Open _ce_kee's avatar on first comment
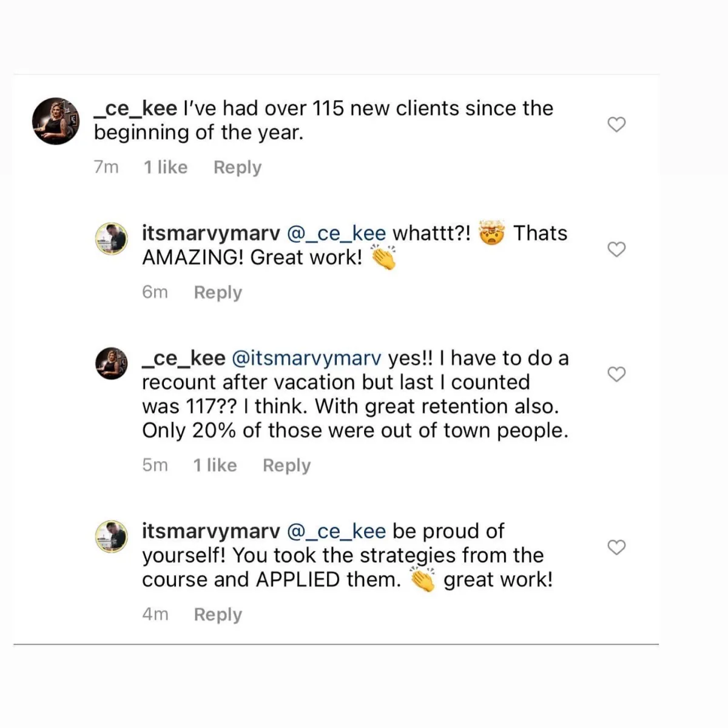 56,121
